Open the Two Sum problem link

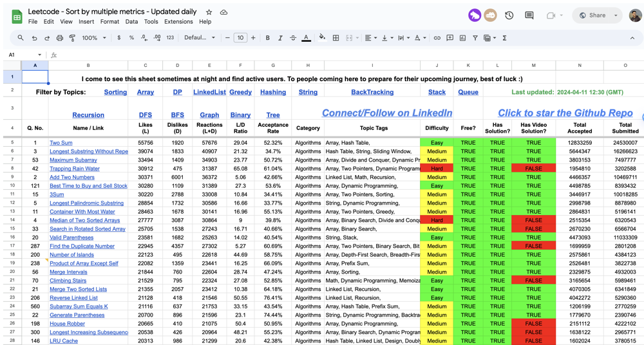point(61,143)
